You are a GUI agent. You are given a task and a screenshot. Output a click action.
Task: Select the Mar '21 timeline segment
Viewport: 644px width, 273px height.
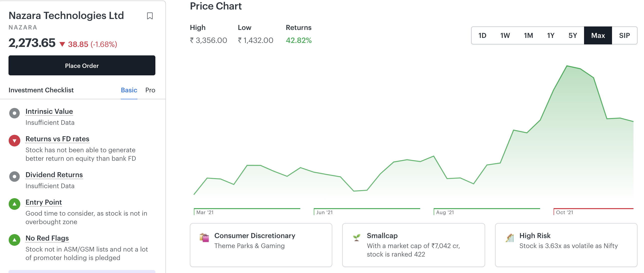pyautogui.click(x=247, y=211)
